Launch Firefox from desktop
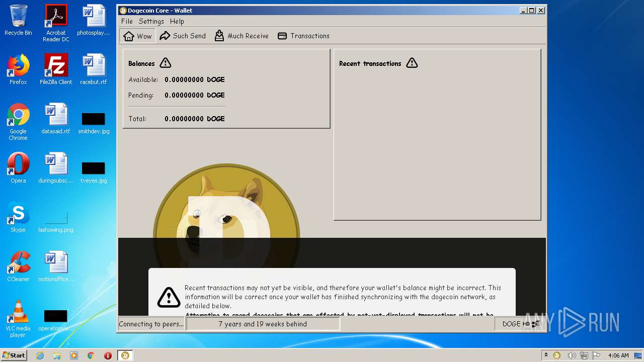 (18, 69)
